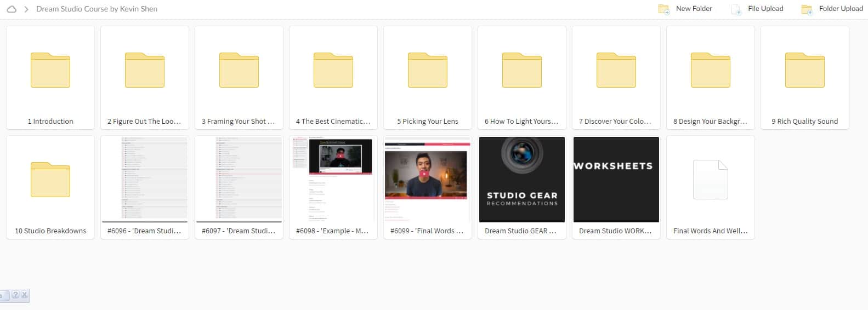The image size is (868, 310).
Task: Close the small bottom-left overlay with X
Action: 24,295
